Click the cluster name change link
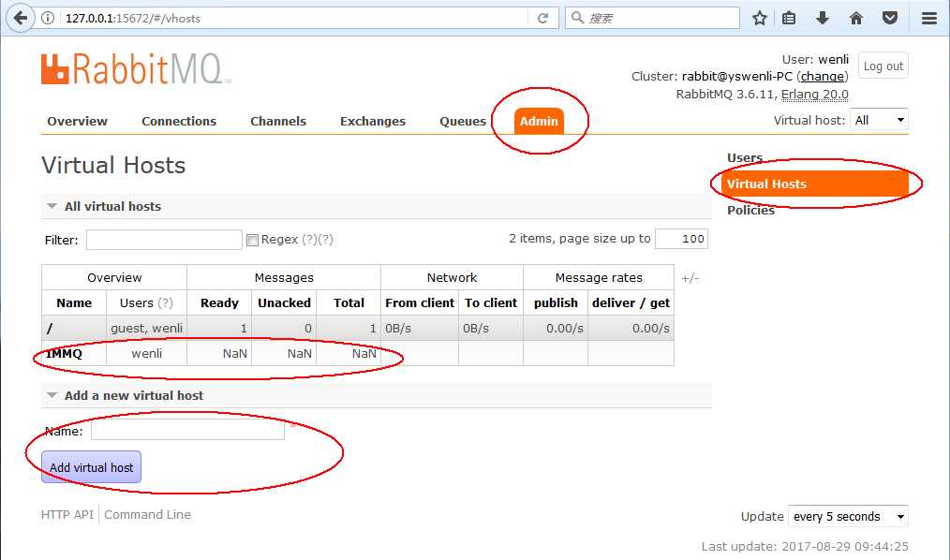Viewport: 950px width, 560px height. point(823,76)
